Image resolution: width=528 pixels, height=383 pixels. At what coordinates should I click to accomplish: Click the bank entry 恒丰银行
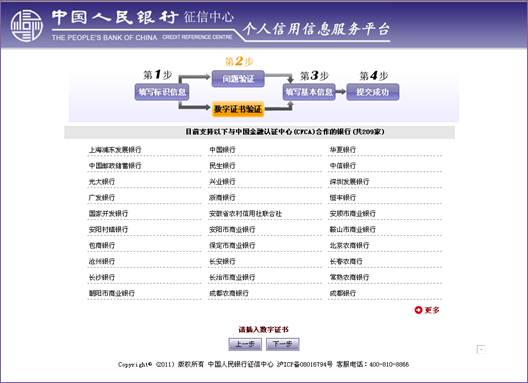(342, 197)
